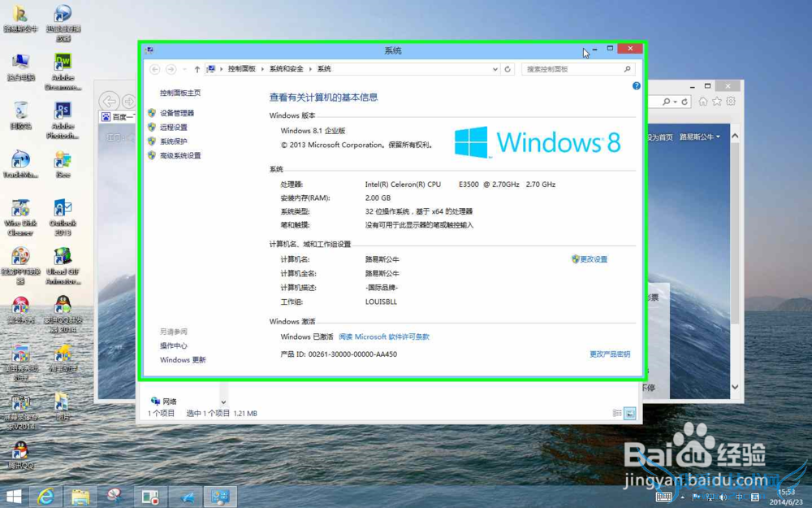812x508 pixels.
Task: Open iSee desktop shortcut
Action: (x=63, y=164)
